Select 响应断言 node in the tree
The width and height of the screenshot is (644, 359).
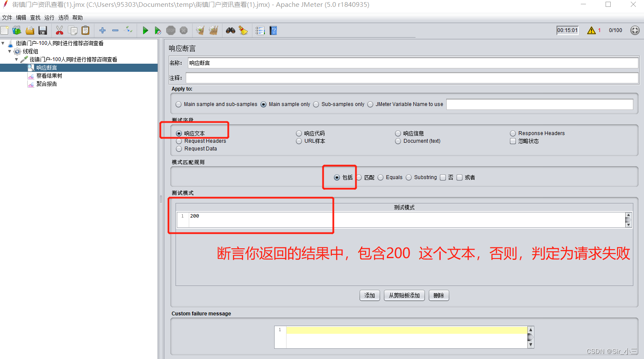tap(47, 68)
